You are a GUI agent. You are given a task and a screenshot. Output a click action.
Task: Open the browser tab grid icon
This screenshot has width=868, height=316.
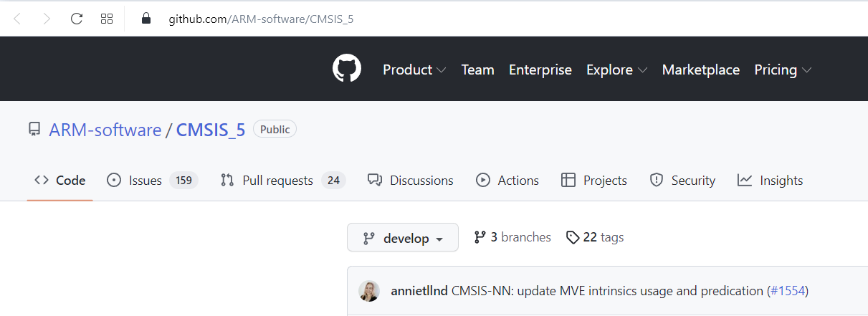pyautogui.click(x=107, y=19)
